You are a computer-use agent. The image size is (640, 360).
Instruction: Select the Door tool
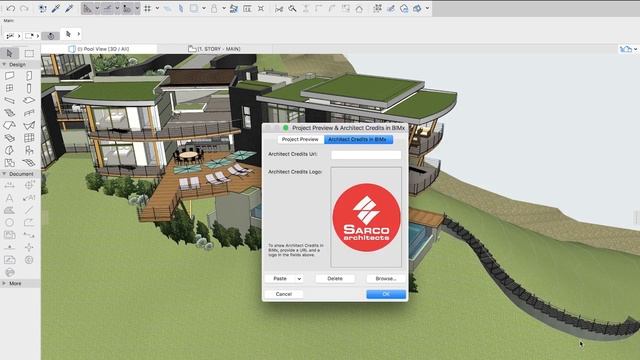click(29, 76)
